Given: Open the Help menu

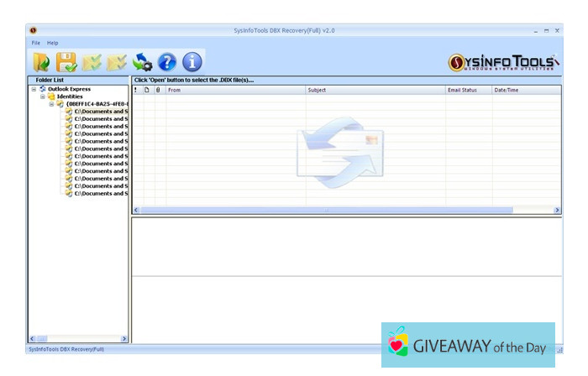Looking at the screenshot, I should (53, 43).
